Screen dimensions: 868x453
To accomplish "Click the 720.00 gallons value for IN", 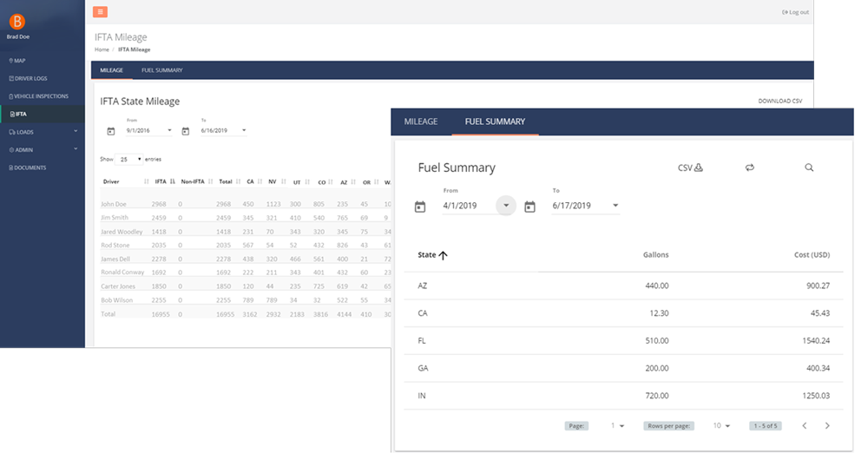I will click(x=656, y=396).
